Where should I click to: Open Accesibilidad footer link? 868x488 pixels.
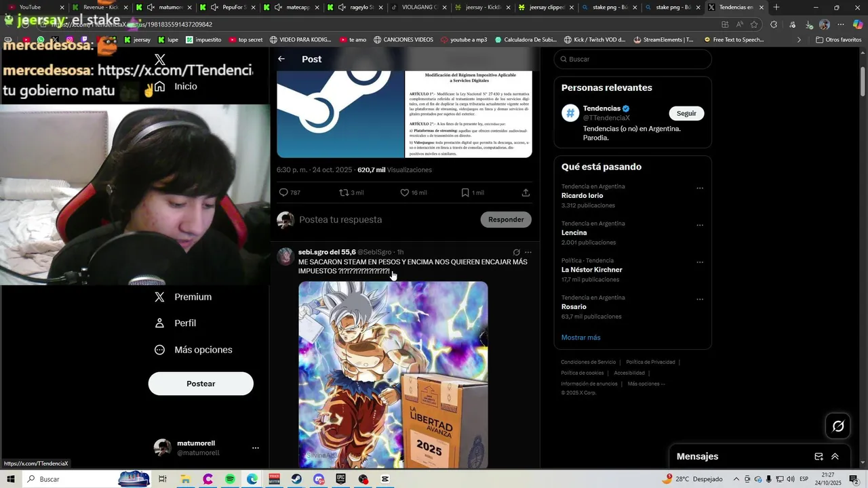[629, 373]
